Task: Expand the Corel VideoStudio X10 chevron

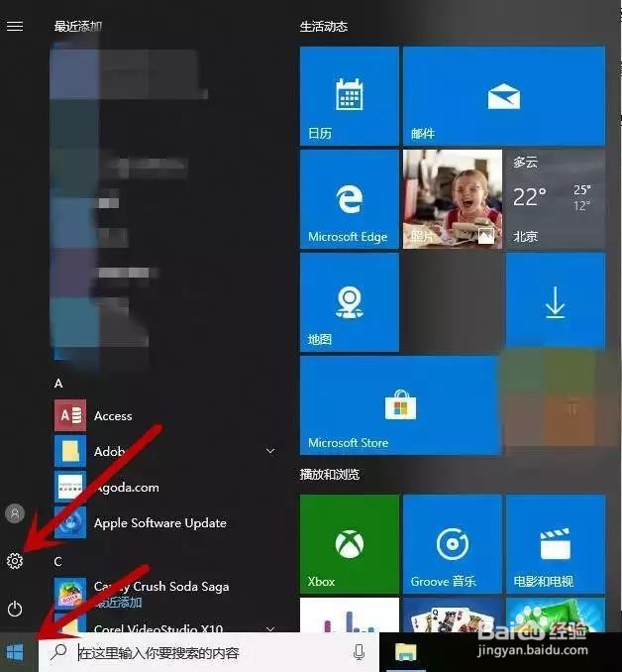Action: click(270, 628)
